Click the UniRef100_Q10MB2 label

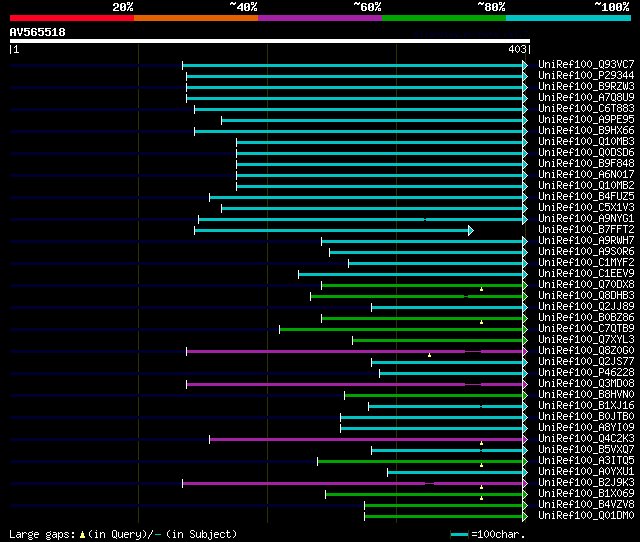tap(586, 186)
